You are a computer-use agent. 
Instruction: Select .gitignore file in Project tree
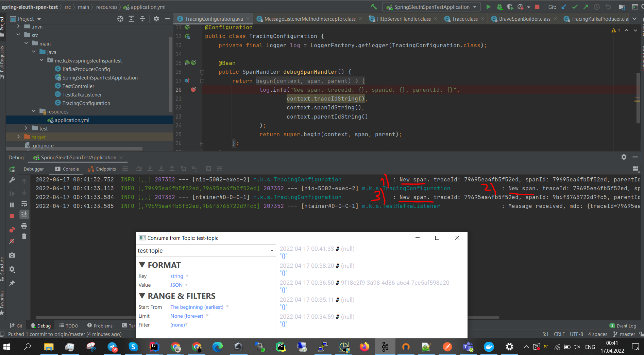tap(43, 145)
